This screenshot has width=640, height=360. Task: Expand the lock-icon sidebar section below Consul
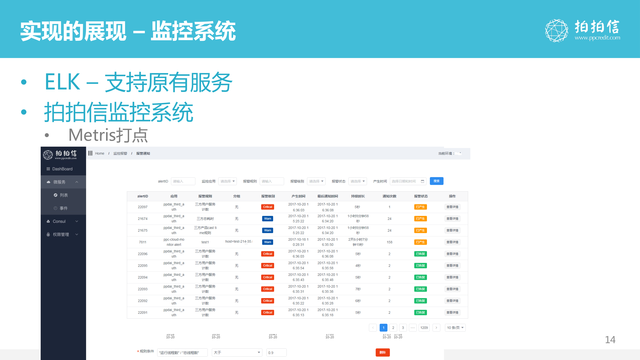pyautogui.click(x=63, y=234)
